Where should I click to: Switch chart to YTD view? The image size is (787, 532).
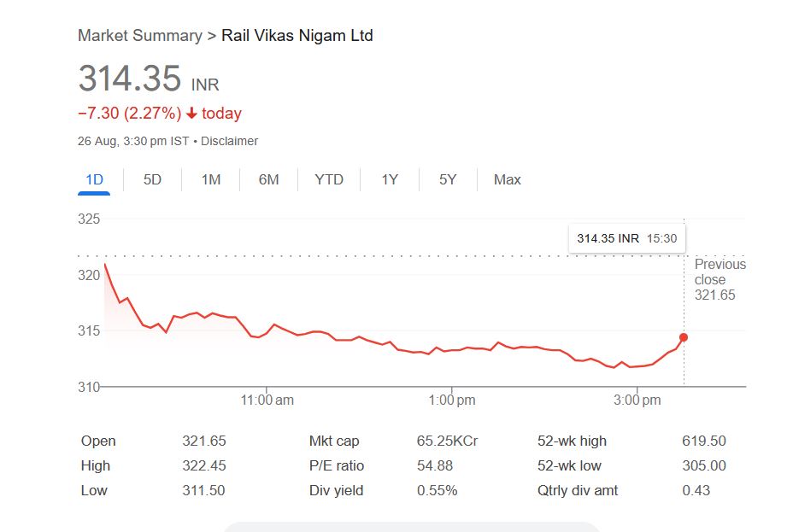(x=329, y=179)
